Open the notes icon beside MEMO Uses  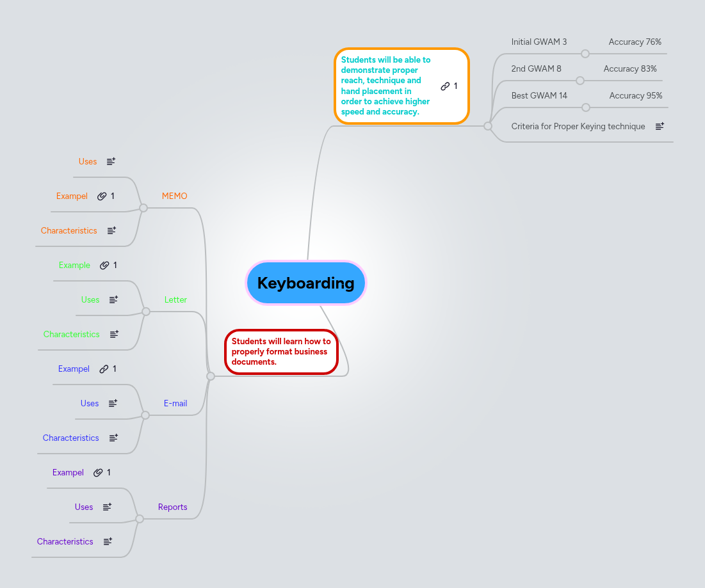111,161
